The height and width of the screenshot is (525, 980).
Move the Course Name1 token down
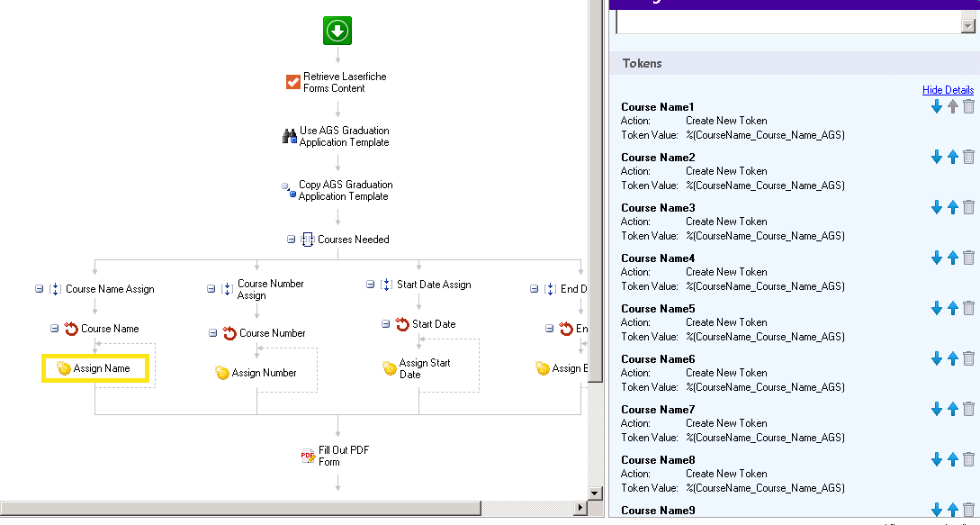(936, 107)
